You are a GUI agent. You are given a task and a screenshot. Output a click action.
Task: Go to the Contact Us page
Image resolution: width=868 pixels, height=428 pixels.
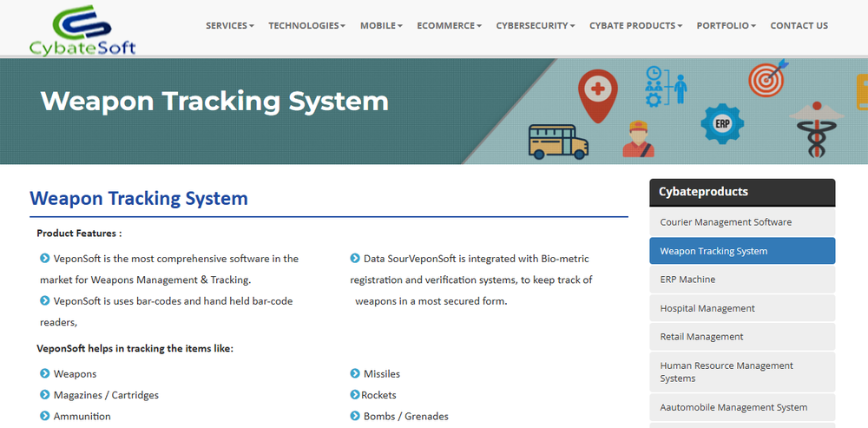click(799, 25)
